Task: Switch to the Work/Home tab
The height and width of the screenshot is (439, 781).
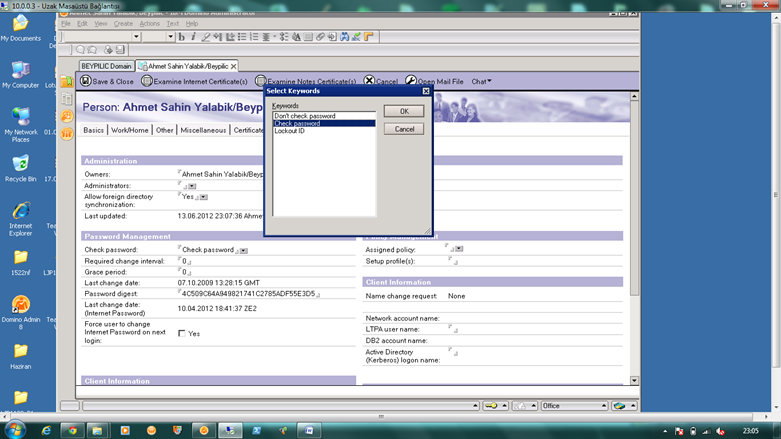Action: [130, 130]
